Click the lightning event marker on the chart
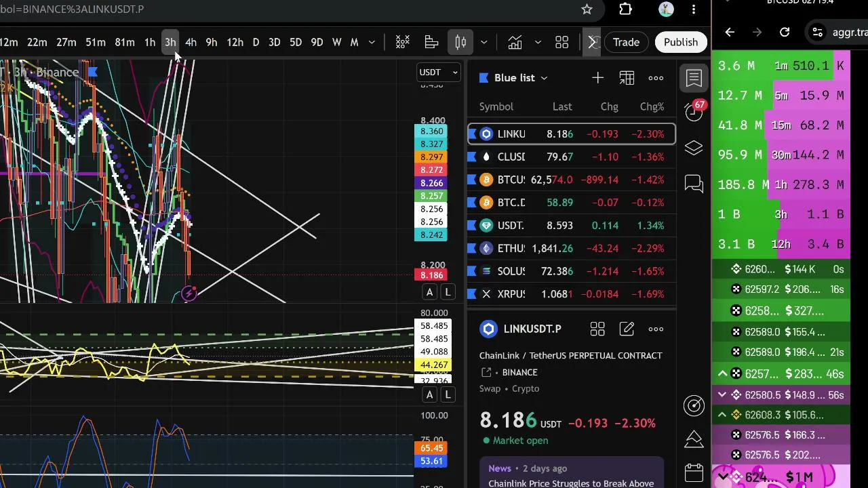 point(189,293)
